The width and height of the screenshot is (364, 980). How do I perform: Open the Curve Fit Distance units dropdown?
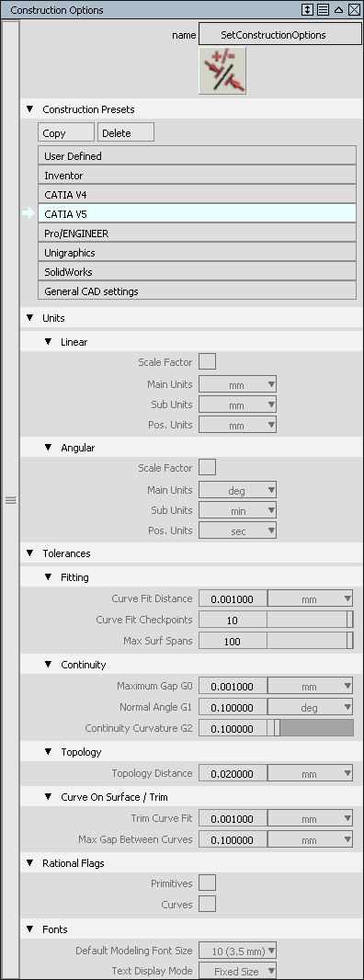coord(310,598)
